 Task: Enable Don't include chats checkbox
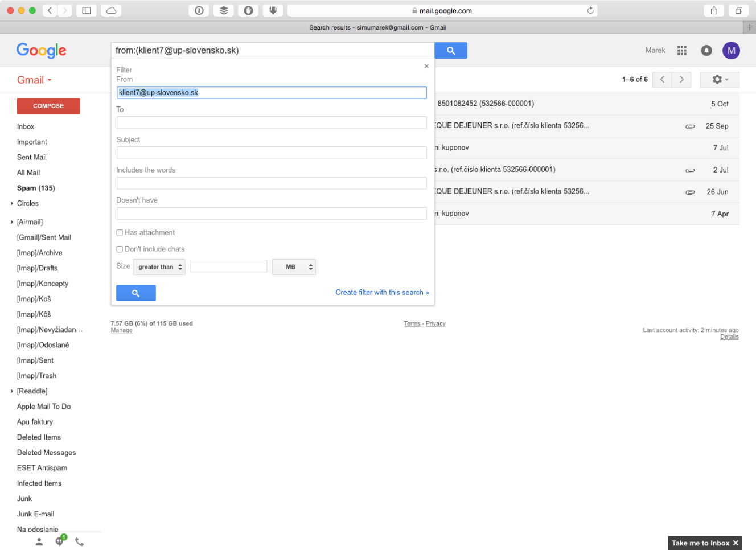click(x=120, y=249)
